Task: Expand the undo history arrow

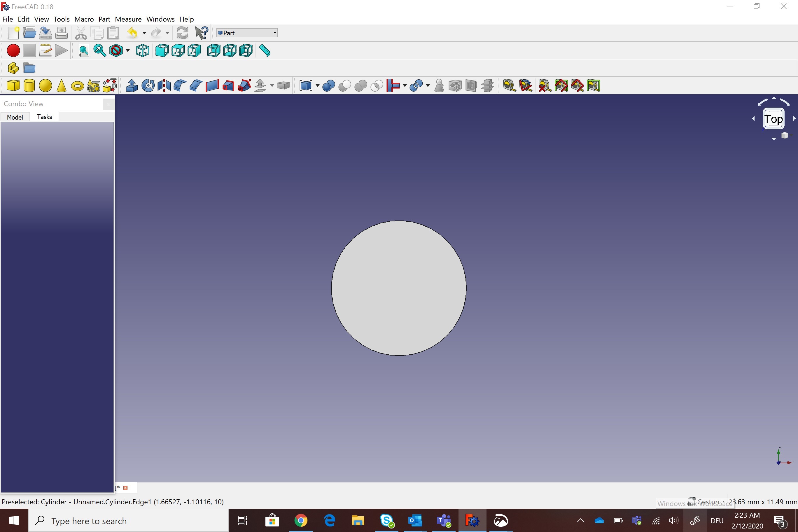Action: pyautogui.click(x=144, y=33)
